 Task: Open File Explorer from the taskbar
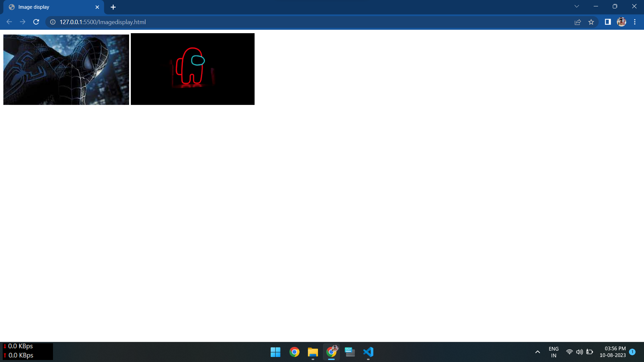tap(313, 352)
